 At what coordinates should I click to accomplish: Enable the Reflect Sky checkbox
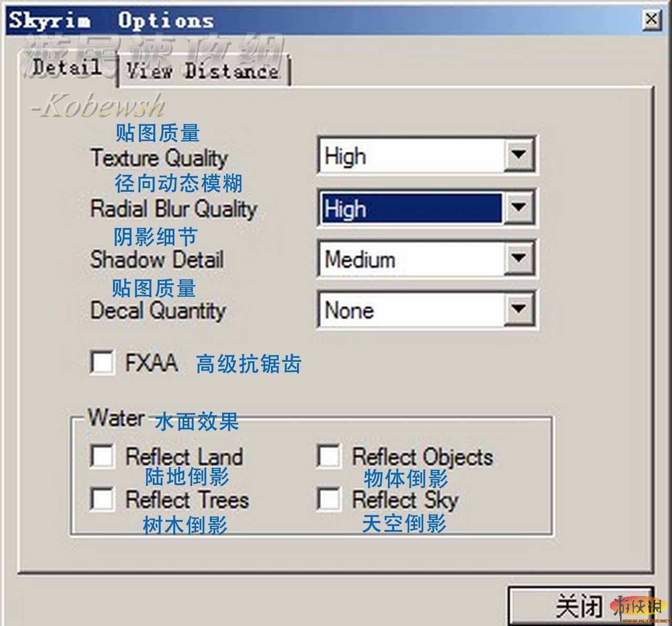point(329,498)
